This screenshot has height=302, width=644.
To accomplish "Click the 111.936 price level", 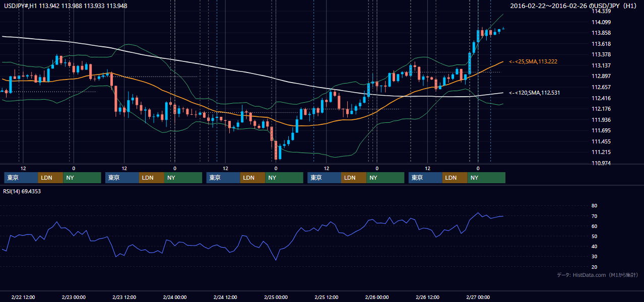I will (601, 120).
